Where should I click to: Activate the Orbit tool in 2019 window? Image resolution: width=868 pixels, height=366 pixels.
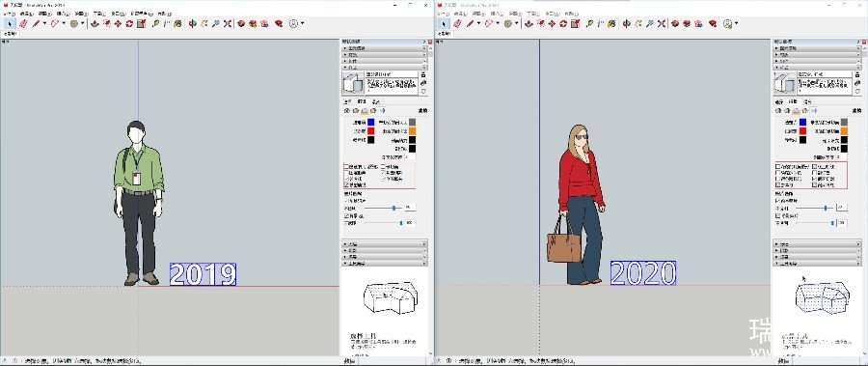click(192, 24)
